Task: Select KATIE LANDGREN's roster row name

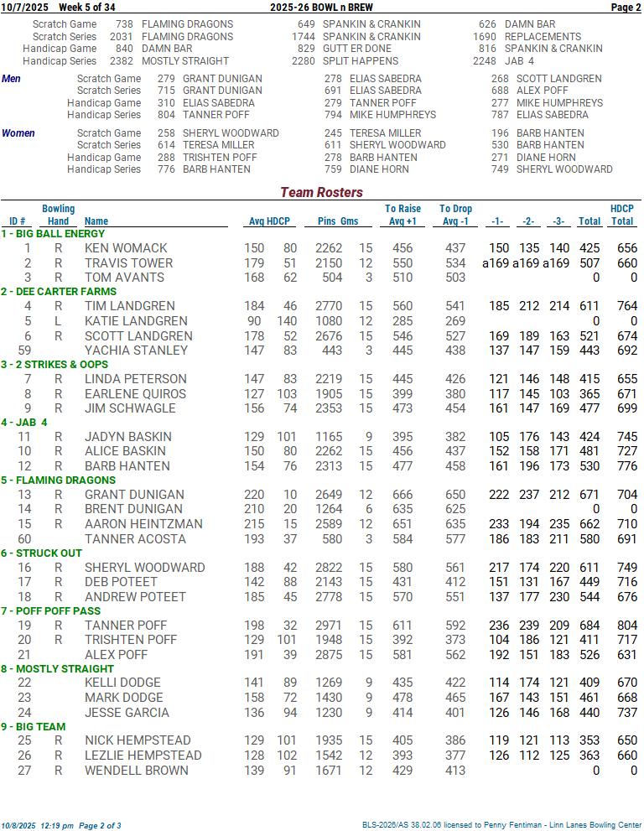Action: coord(136,321)
